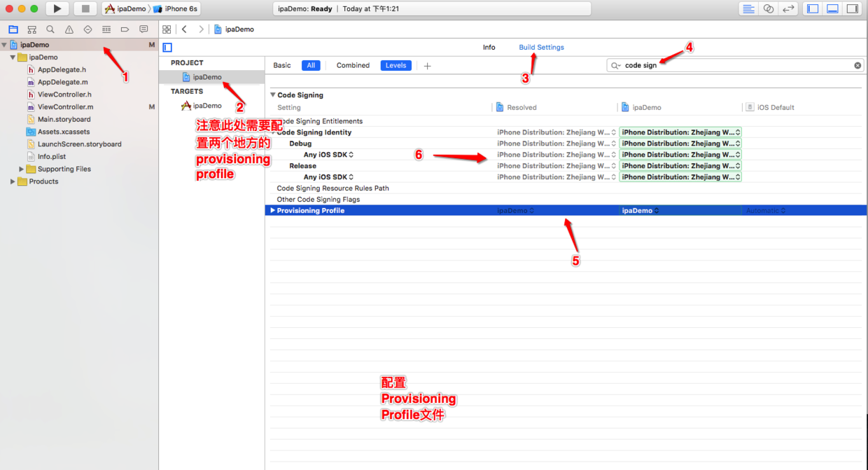Open ViewController.m file

click(x=65, y=107)
